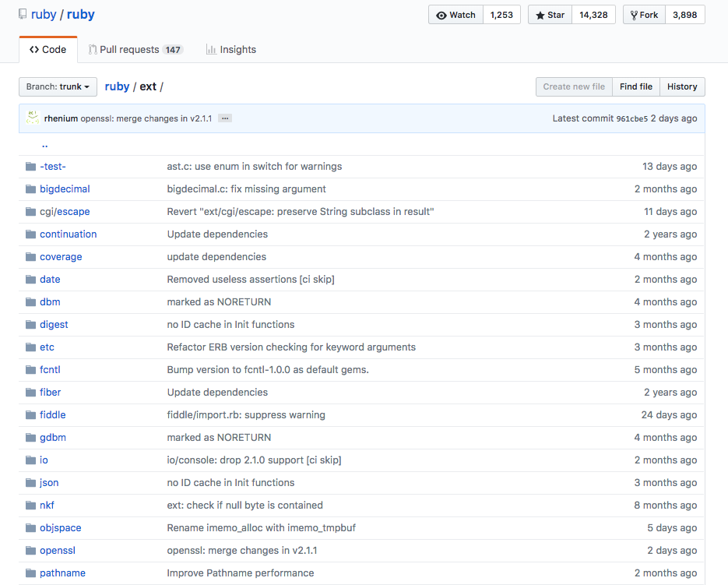Image resolution: width=728 pixels, height=585 pixels.
Task: Click the folder icon for -test-
Action: [30, 167]
